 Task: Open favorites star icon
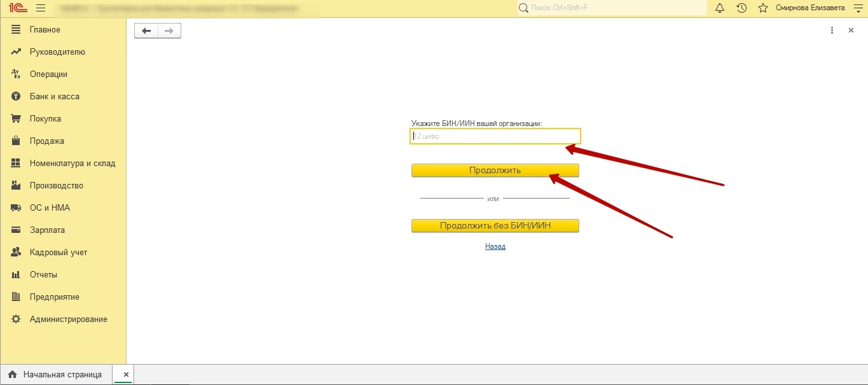coord(763,8)
